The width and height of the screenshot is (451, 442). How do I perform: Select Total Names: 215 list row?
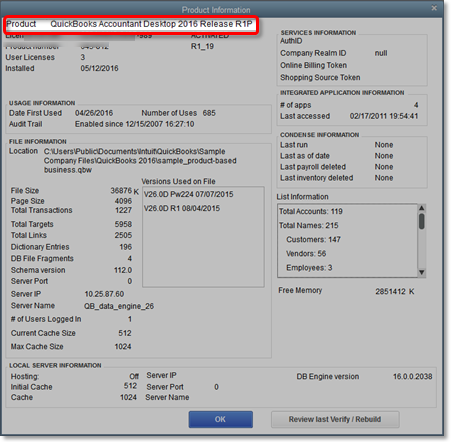[x=308, y=225]
